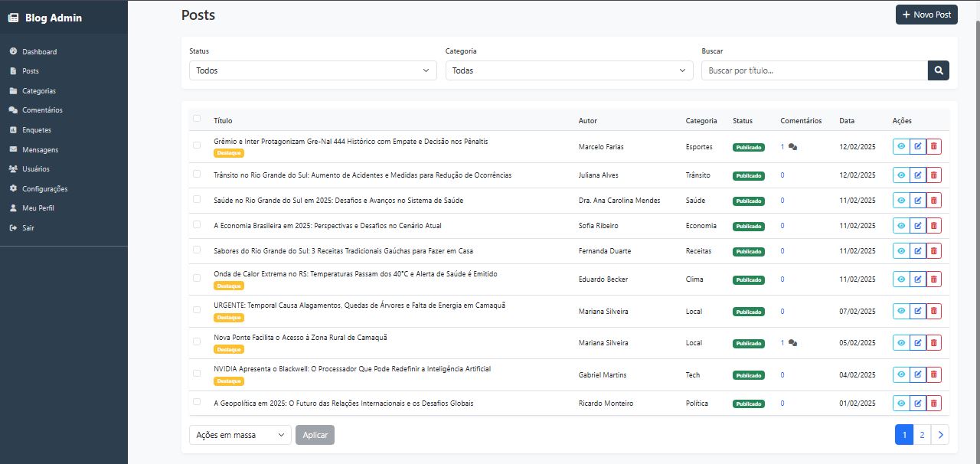Go to next page with the chevron arrow

tap(940, 435)
